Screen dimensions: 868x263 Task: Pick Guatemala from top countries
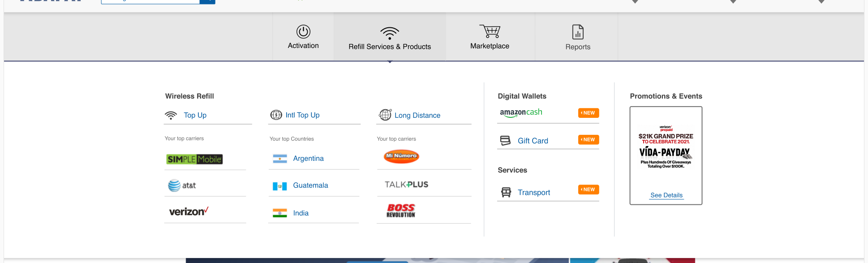click(x=310, y=185)
